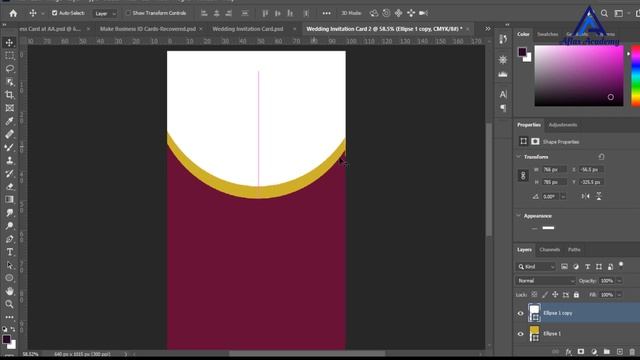The image size is (640, 360).
Task: Create a new group folder
Action: [x=607, y=352]
